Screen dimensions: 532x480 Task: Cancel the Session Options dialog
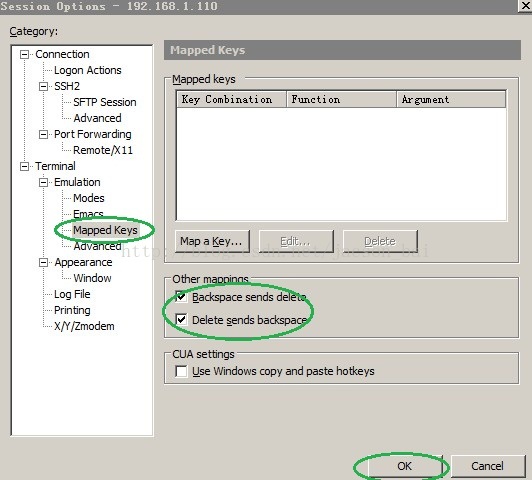tap(488, 466)
